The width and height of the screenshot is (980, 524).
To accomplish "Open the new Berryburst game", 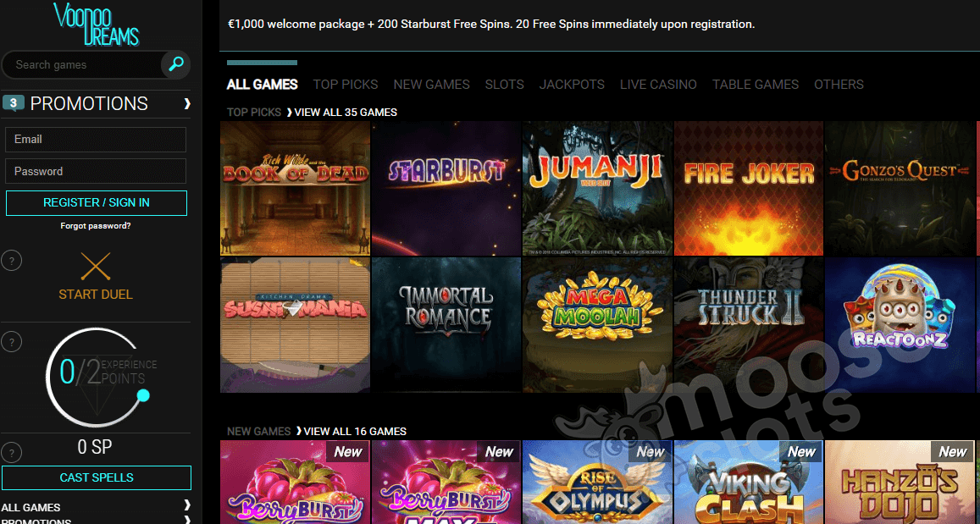I will click(295, 483).
